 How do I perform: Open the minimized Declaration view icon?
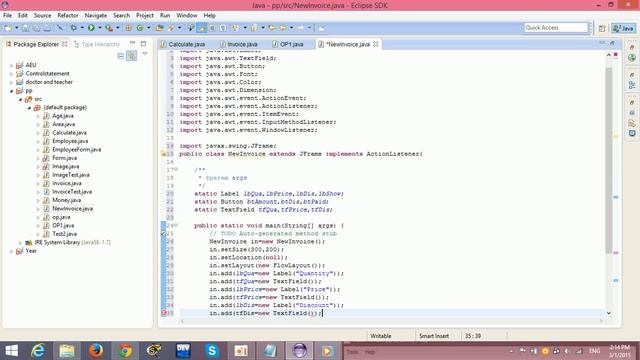pyautogui.click(x=632, y=123)
